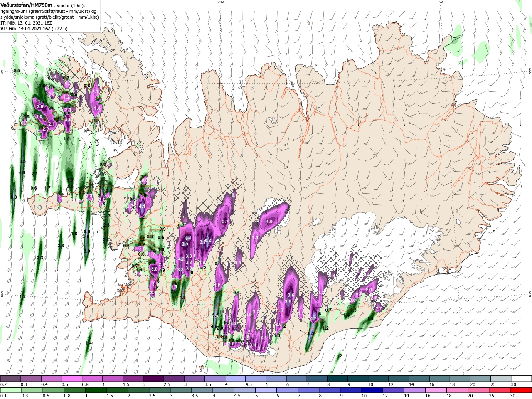The height and width of the screenshot is (399, 532).
Task: Click the '30' label on the upper legend
Action: coord(514,384)
